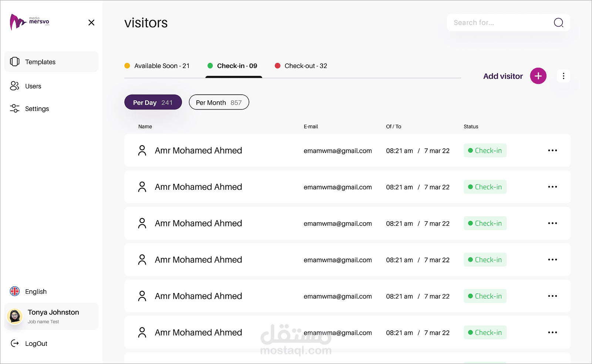Expand the third visitor row's more options
Image resolution: width=592 pixels, height=364 pixels.
[552, 223]
